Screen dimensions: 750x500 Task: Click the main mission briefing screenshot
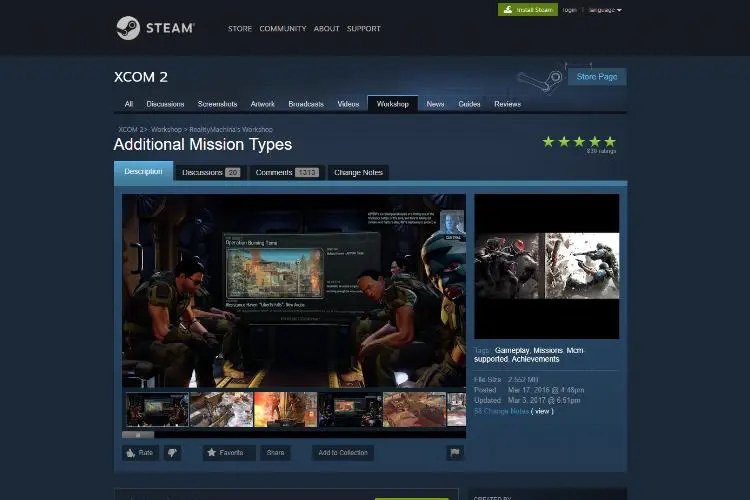point(294,290)
